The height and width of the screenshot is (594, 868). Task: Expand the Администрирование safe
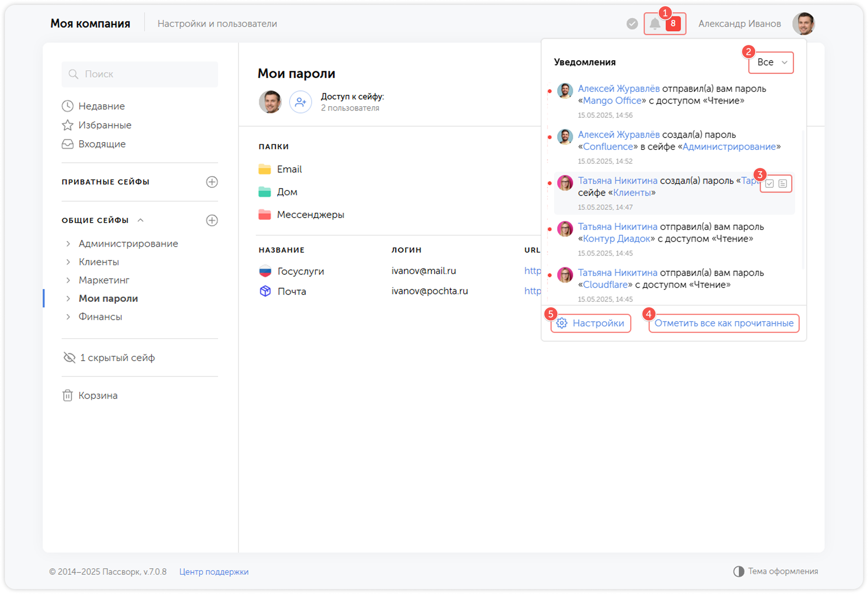click(68, 243)
